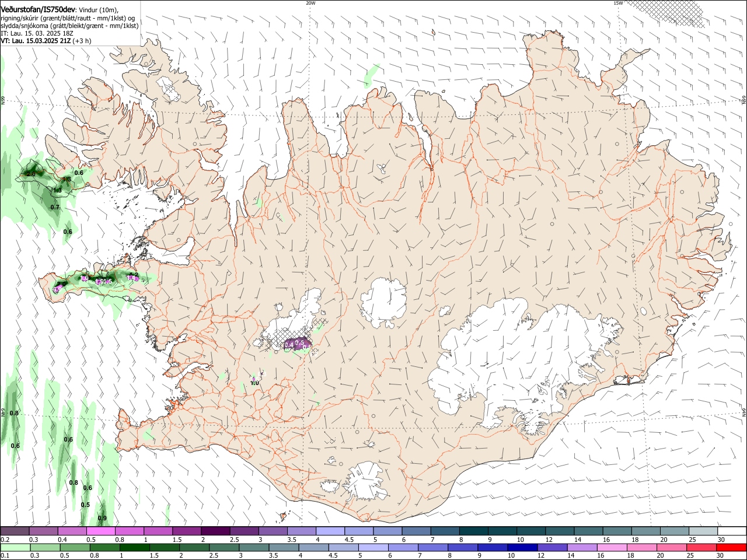747x560 pixels.
Task: Pick the darkest green 1–1.5 swatch in lower legend row
Action: [135, 547]
